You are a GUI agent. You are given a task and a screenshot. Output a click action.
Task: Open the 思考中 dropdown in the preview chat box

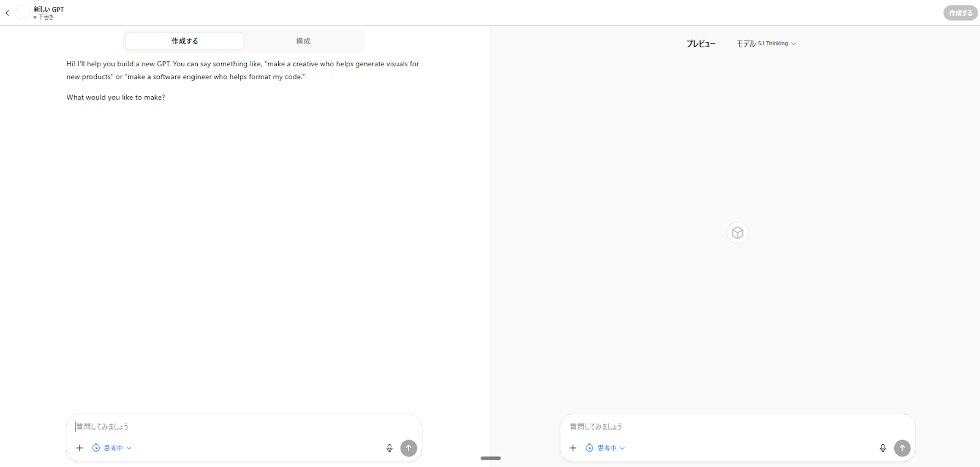(605, 448)
